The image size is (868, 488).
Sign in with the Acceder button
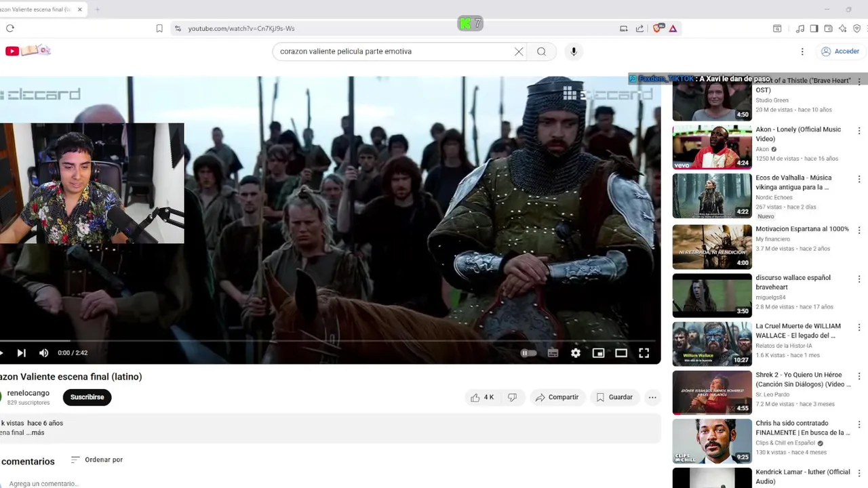pos(840,52)
